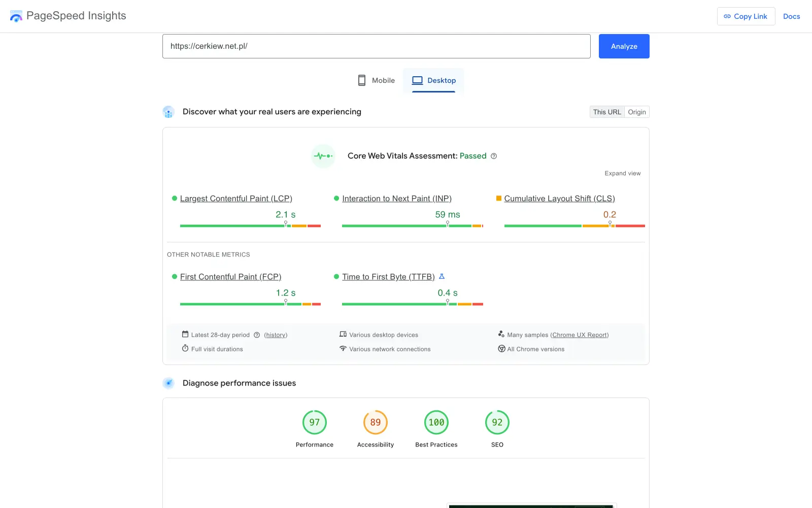Click the Performance score gauge 97
812x508 pixels.
click(315, 422)
